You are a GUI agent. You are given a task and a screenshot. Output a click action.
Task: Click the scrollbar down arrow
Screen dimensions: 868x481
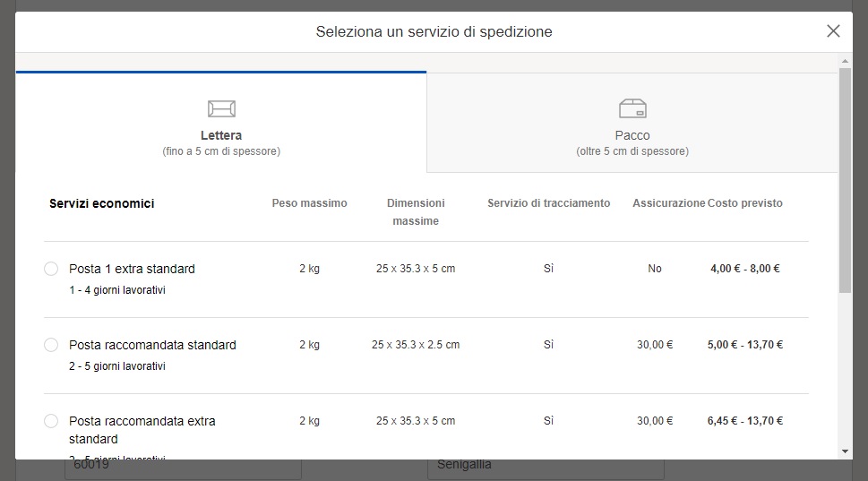845,451
